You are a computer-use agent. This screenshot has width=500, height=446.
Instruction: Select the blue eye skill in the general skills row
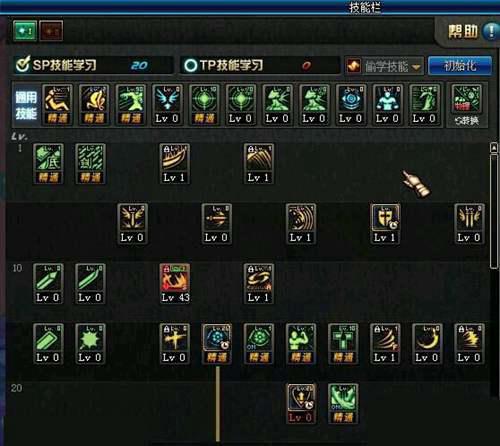(351, 105)
